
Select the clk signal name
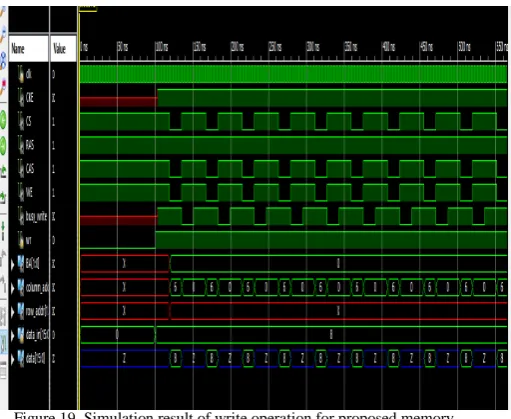(29, 74)
